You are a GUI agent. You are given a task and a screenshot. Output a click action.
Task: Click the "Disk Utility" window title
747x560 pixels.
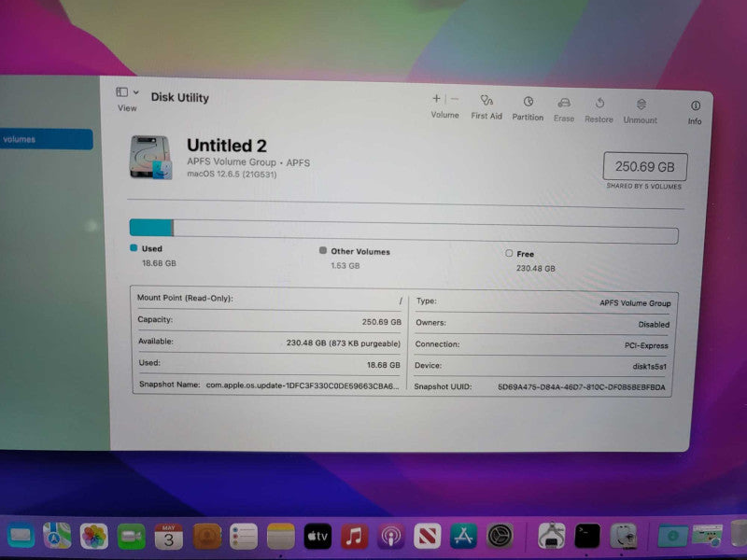[180, 98]
